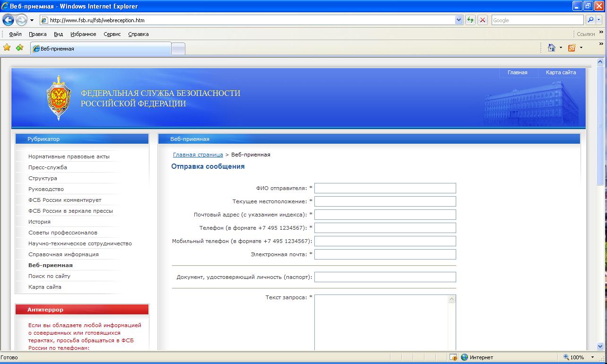
Task: Open the Вид menu
Action: (58, 34)
